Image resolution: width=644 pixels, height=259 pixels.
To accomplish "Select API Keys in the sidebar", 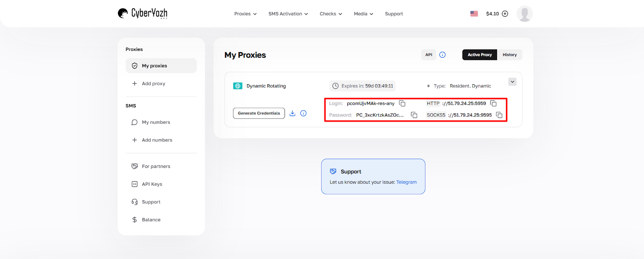I will click(152, 184).
